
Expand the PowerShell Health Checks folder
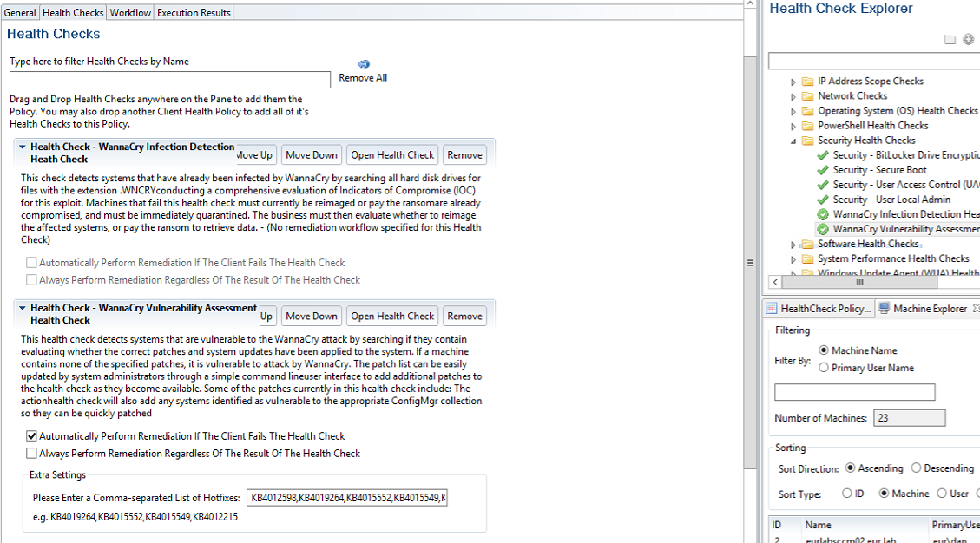793,126
